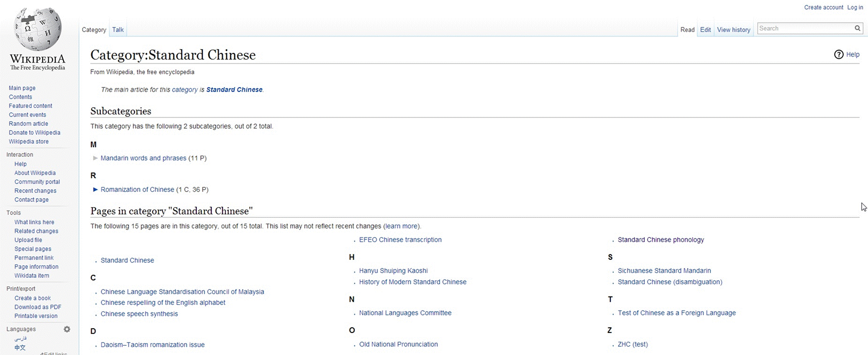The height and width of the screenshot is (355, 868).
Task: Click What links here tool
Action: 34,222
